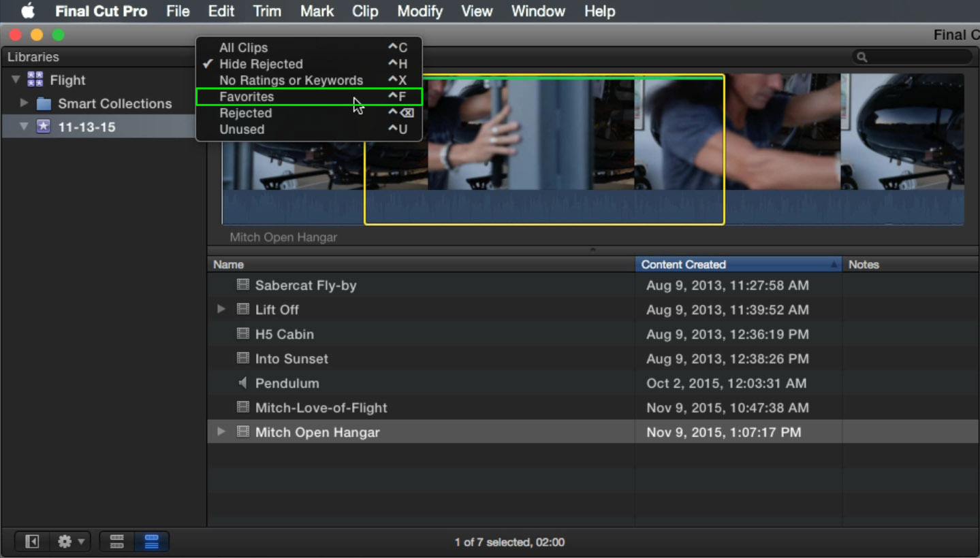This screenshot has width=980, height=558.
Task: Click the Aug 9, 2013, 11:27:58 AM date
Action: click(x=727, y=285)
